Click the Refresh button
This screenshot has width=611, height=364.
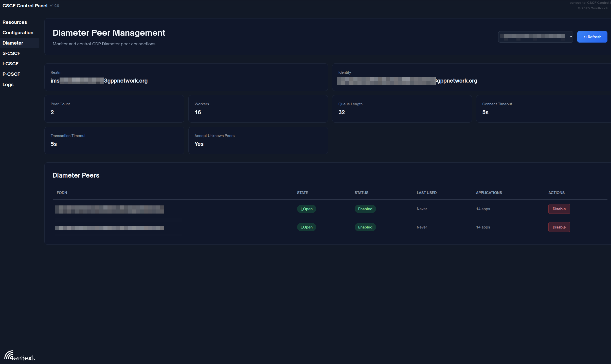coord(592,37)
